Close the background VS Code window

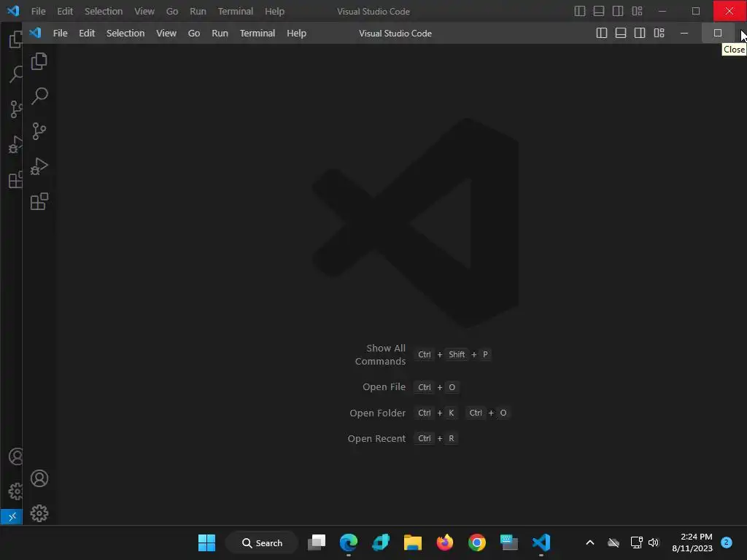(x=729, y=11)
